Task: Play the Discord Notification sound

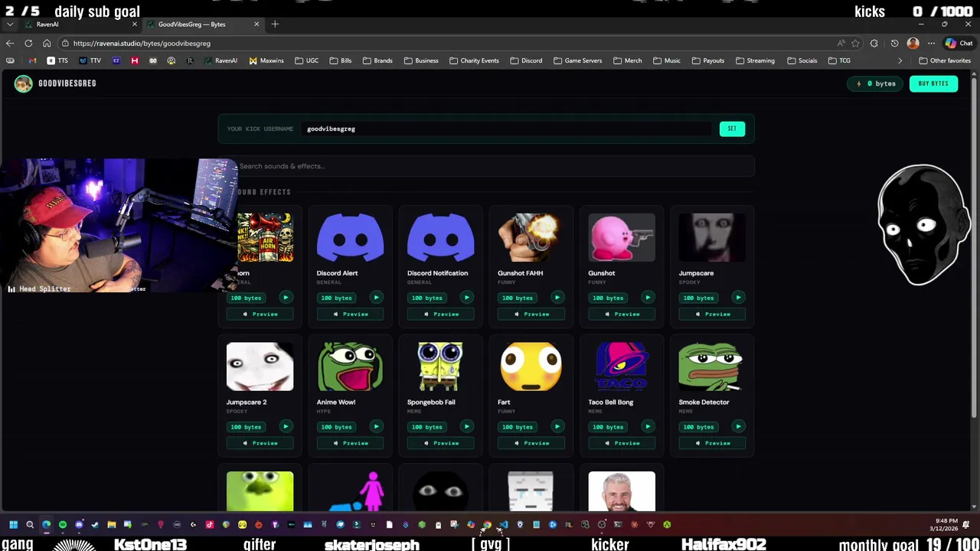Action: [x=466, y=298]
